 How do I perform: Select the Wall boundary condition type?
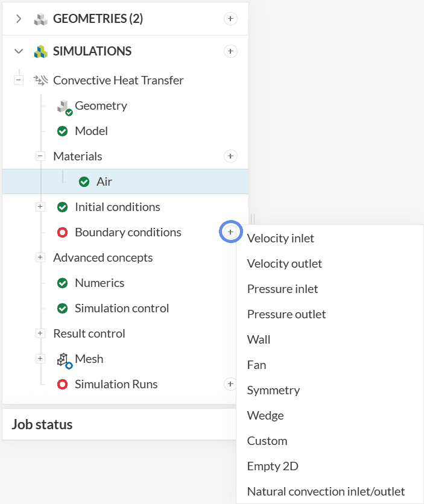tap(259, 339)
